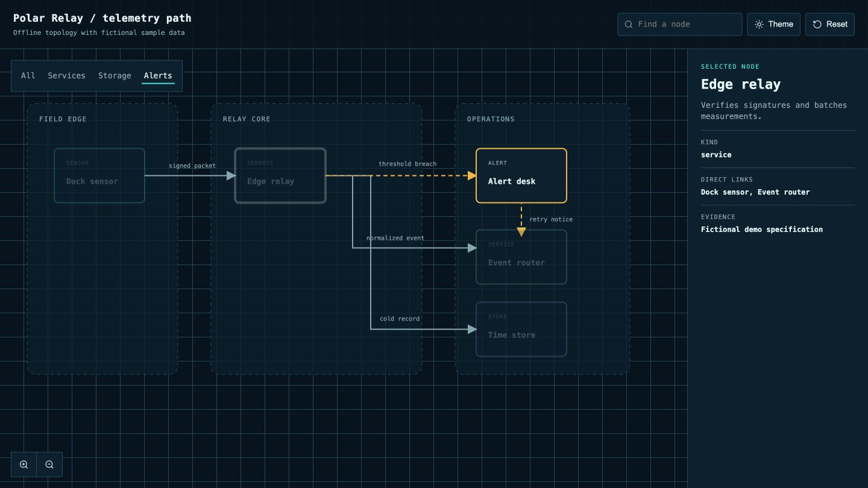Click the 'cold record' edge label
Image resolution: width=868 pixels, height=488 pixels.
pyautogui.click(x=400, y=319)
